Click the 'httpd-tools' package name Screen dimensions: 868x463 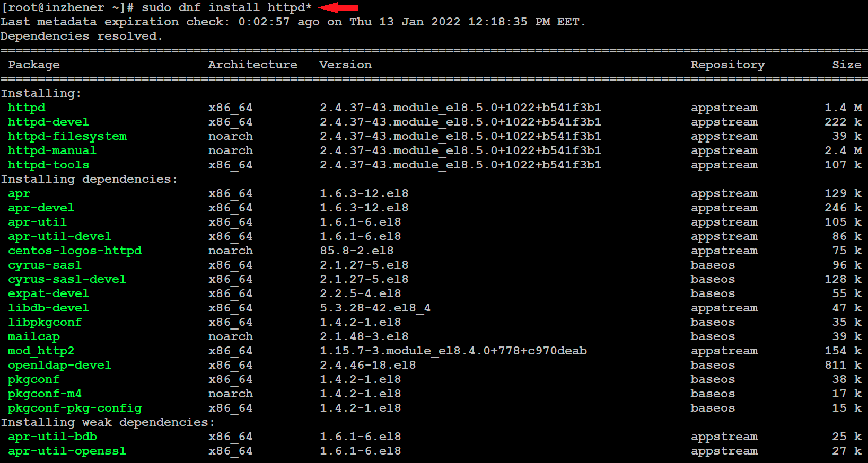tap(48, 165)
